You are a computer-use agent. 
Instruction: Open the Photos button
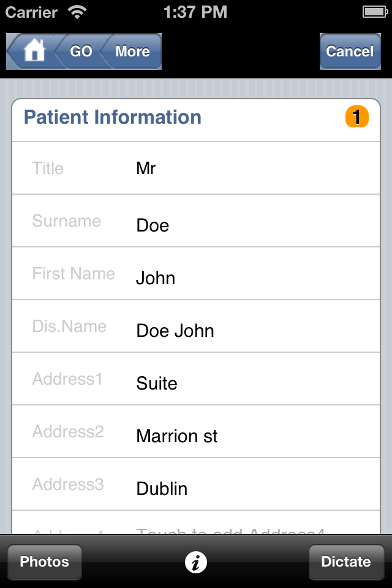click(45, 562)
